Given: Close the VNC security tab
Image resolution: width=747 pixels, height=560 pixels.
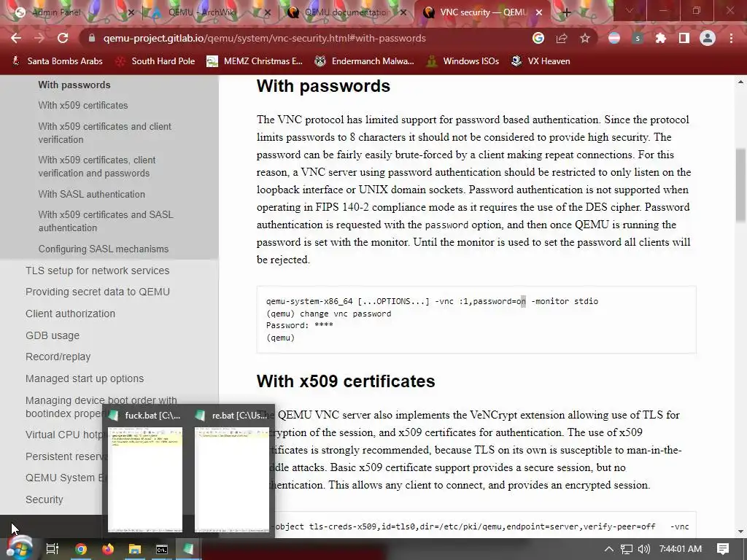Looking at the screenshot, I should [x=539, y=13].
